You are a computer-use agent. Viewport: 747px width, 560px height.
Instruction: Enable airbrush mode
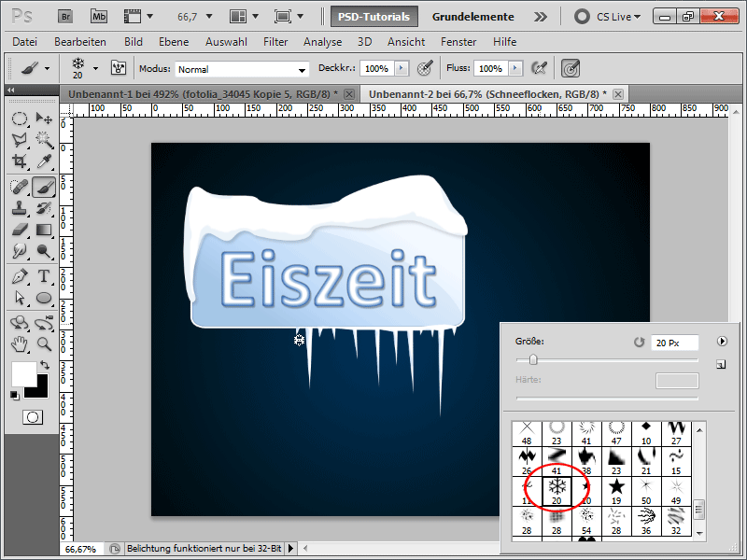click(x=539, y=68)
